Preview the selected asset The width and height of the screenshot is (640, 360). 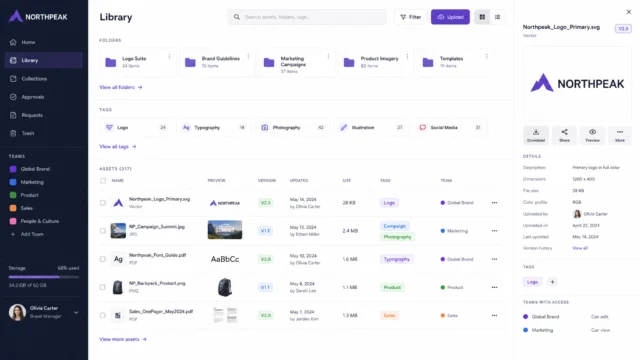pyautogui.click(x=592, y=135)
